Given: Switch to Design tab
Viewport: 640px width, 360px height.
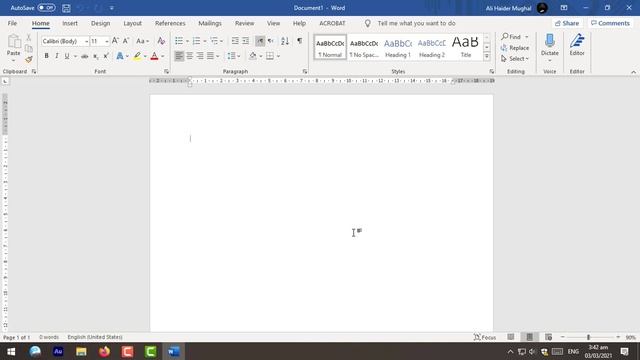Looking at the screenshot, I should click(100, 23).
